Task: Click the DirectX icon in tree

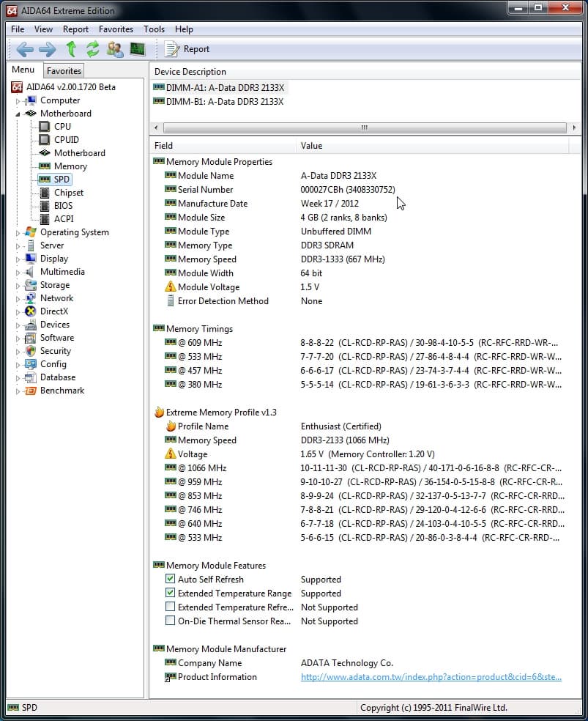Action: click(x=31, y=311)
